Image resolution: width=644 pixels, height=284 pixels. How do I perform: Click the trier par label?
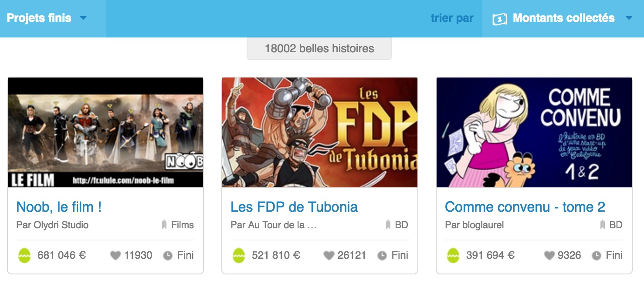[452, 18]
